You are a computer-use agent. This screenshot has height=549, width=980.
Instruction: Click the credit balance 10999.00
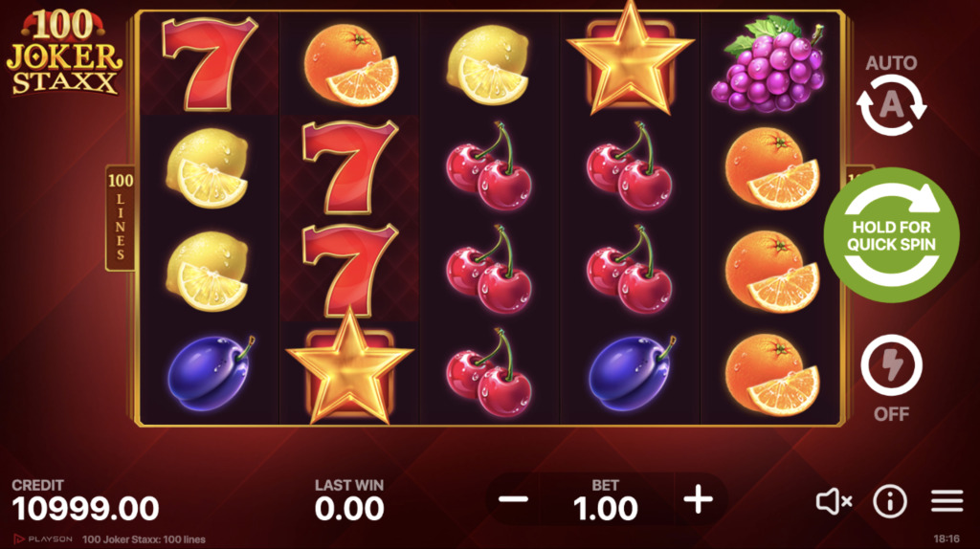tap(85, 509)
